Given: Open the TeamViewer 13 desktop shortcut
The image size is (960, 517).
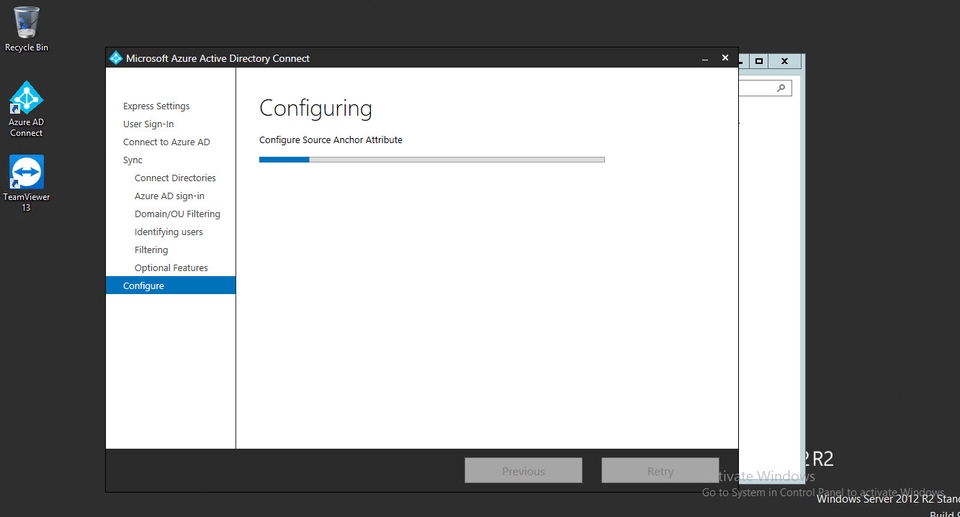Looking at the screenshot, I should [26, 183].
